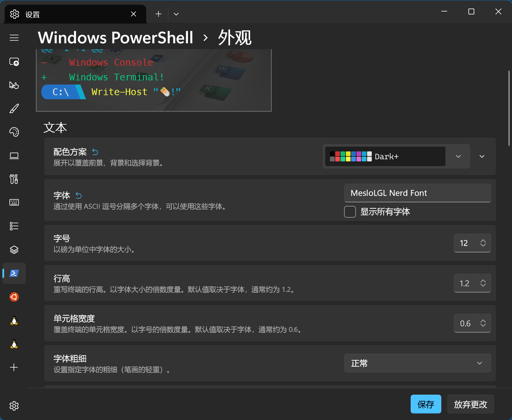Open the Actions keyboard icon page
512x420 pixels.
point(14,202)
